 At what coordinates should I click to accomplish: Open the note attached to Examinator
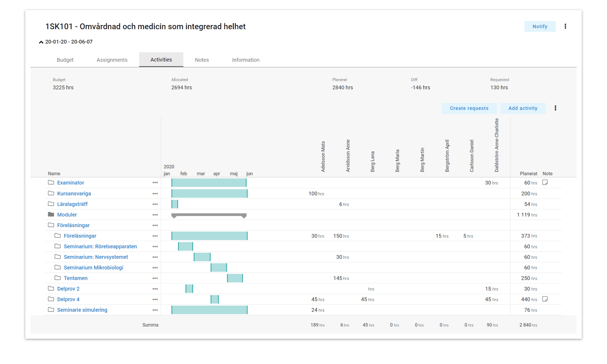click(545, 182)
